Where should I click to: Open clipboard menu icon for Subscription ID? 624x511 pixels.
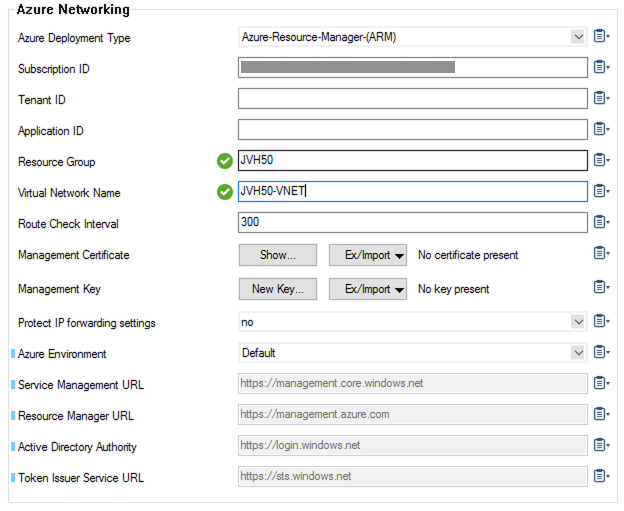point(601,67)
